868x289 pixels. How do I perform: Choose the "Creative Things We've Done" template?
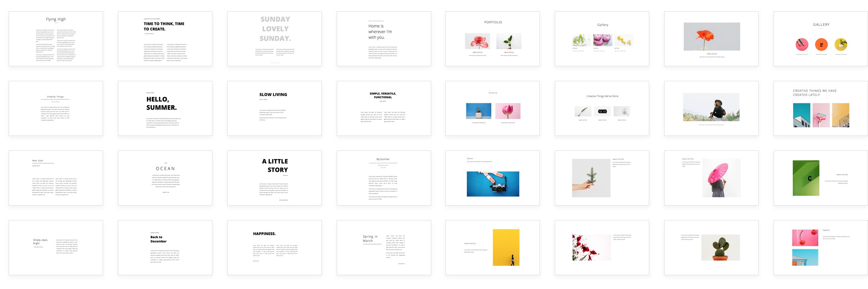tap(602, 109)
